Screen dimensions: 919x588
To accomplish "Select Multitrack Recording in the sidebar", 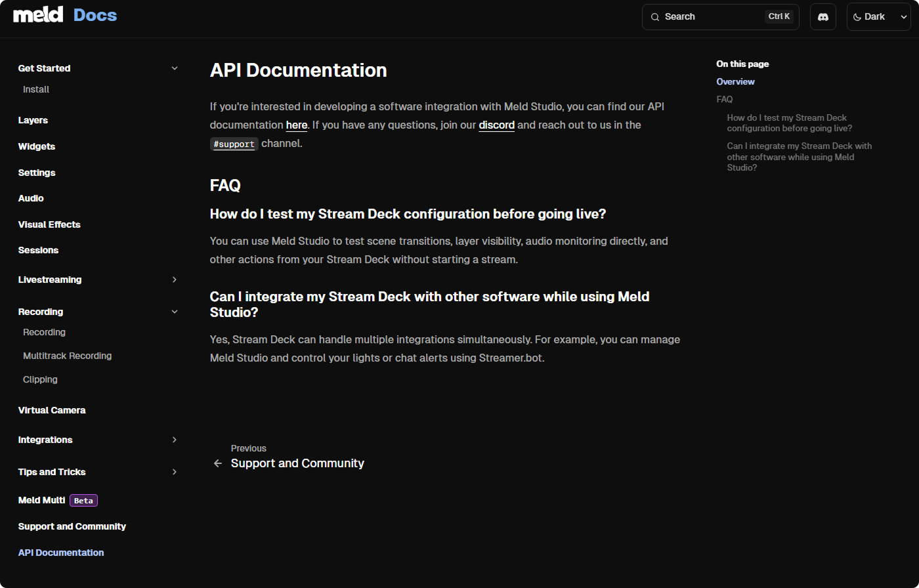I will point(67,356).
